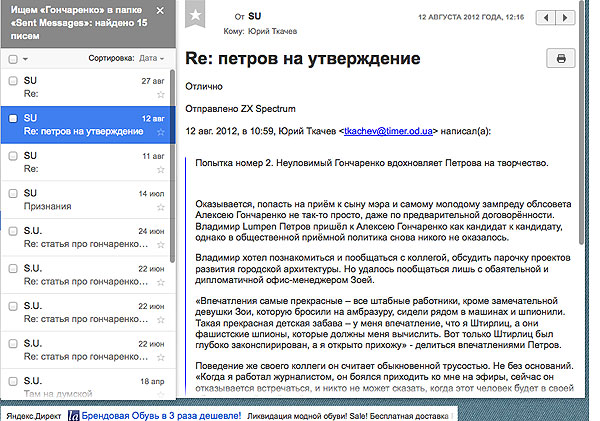Tick the checkbox of the 27 авг message

pyautogui.click(x=12, y=80)
